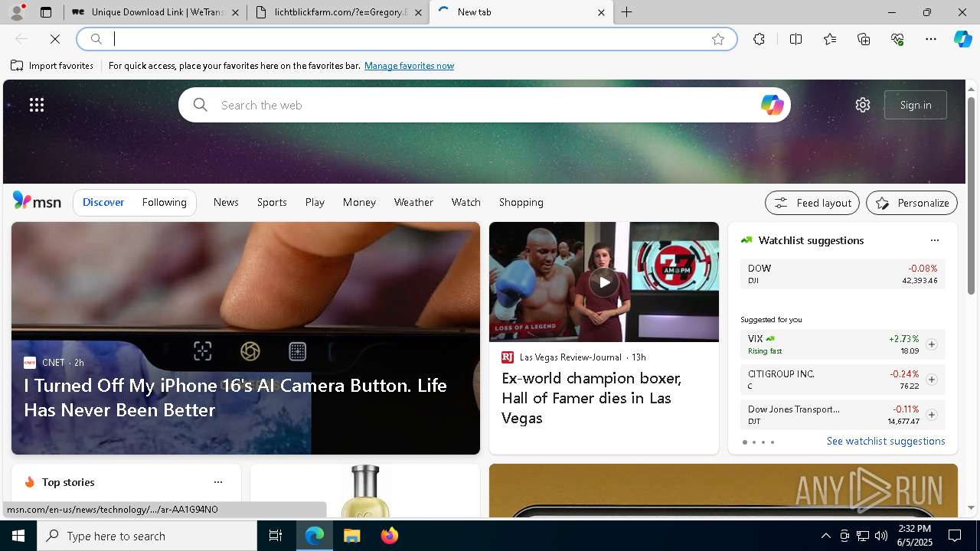Open the tab actions menu icon
980x551 pixels.
[46, 12]
